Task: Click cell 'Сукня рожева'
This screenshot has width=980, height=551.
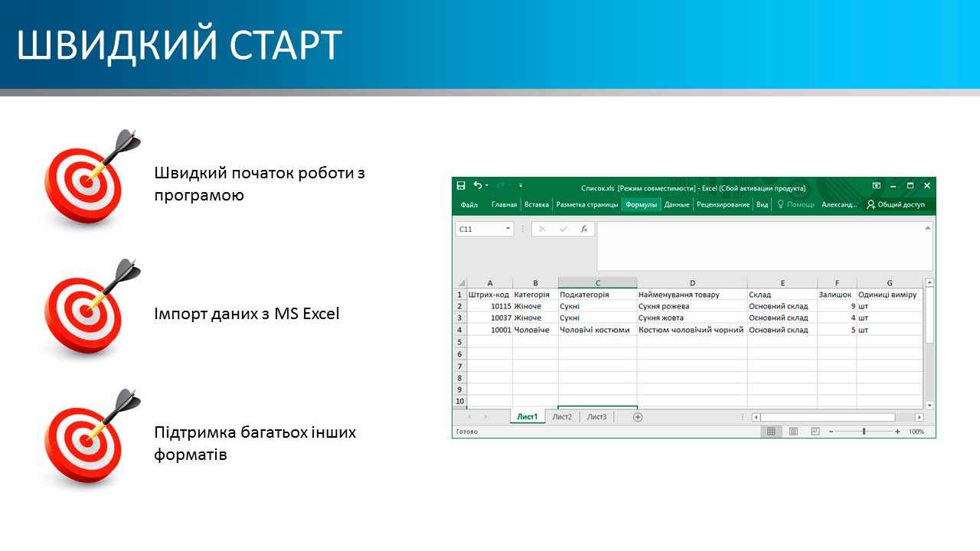Action: click(692, 306)
